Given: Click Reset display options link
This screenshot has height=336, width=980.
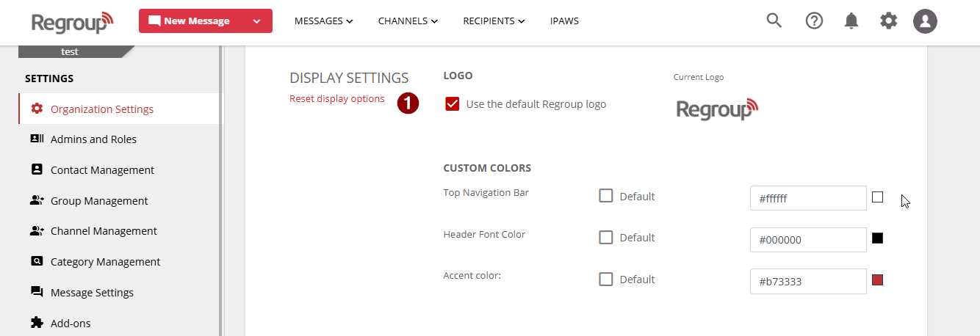Looking at the screenshot, I should pyautogui.click(x=336, y=99).
